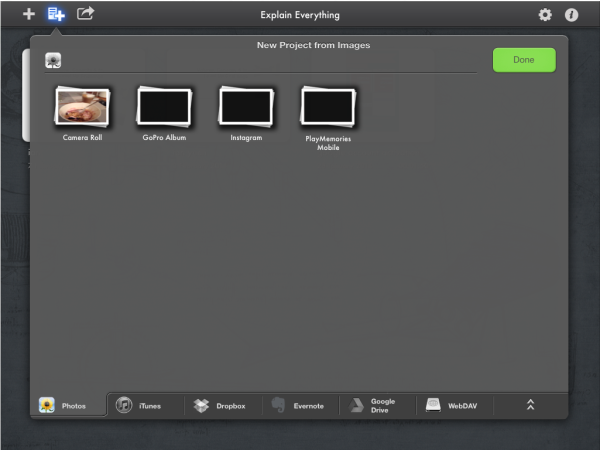Viewport: 600px width, 450px height.
Task: Open settings gear icon
Action: (x=545, y=15)
